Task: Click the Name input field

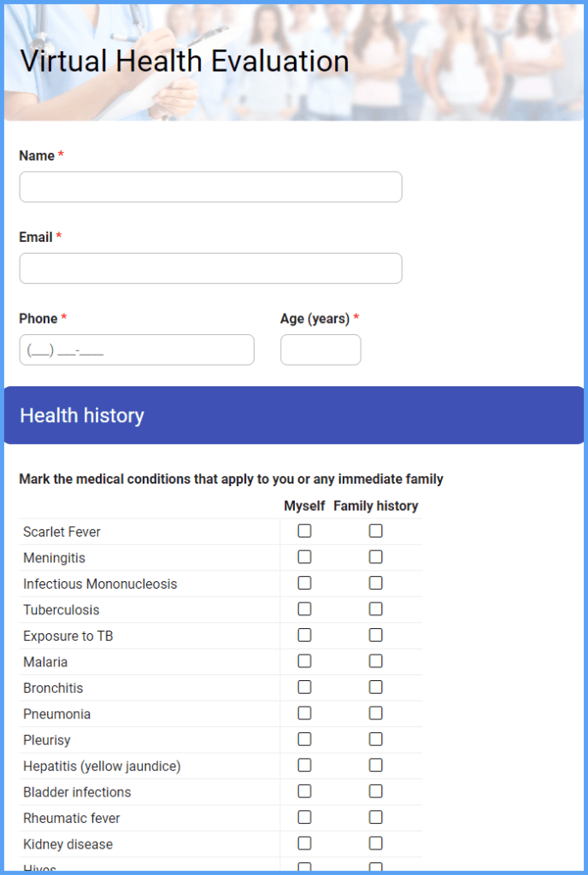Action: (x=210, y=186)
